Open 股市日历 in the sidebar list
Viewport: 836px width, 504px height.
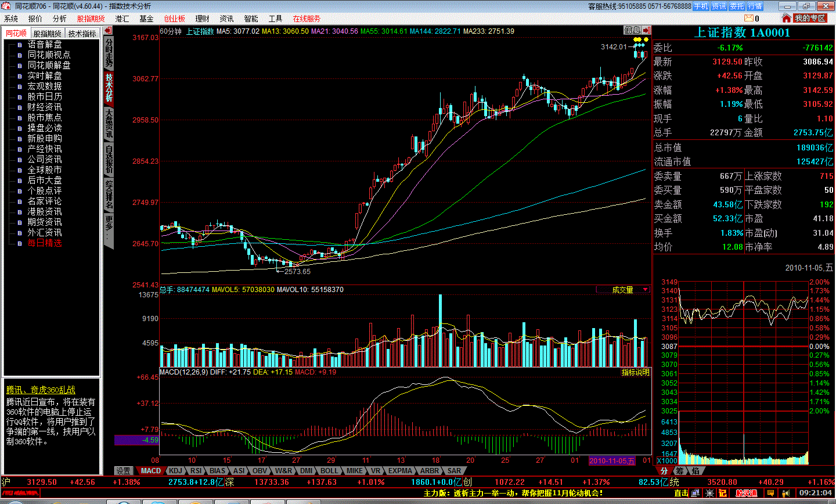[x=45, y=97]
